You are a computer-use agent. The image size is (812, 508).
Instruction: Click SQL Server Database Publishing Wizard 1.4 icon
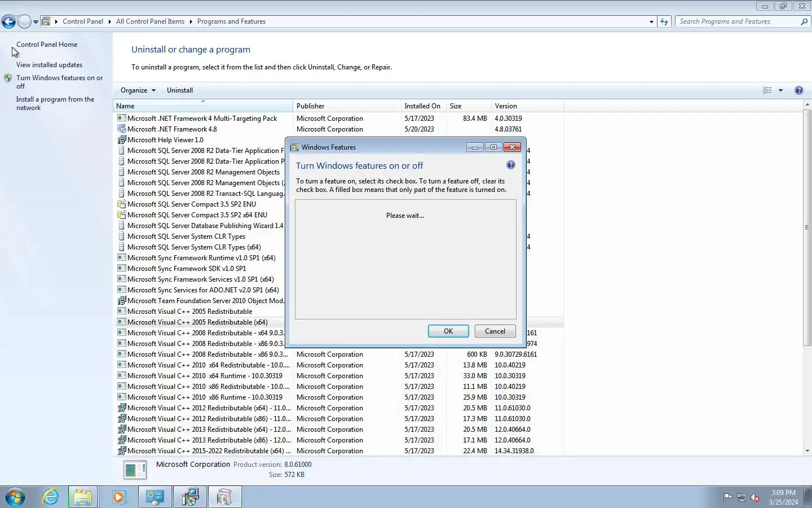pyautogui.click(x=121, y=226)
